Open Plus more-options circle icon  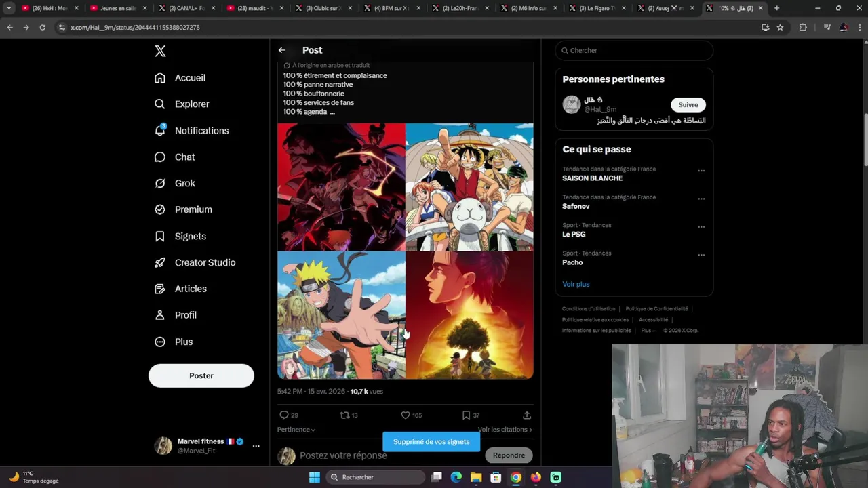pyautogui.click(x=160, y=342)
